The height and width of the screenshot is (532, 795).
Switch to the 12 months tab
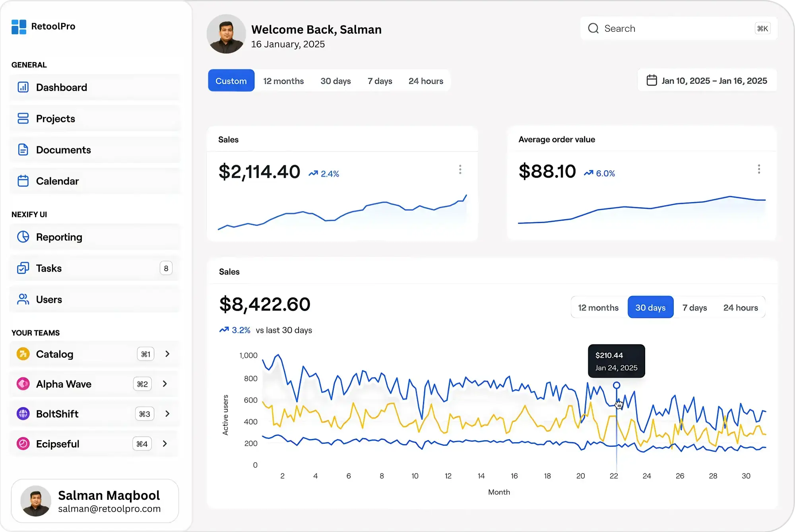283,81
